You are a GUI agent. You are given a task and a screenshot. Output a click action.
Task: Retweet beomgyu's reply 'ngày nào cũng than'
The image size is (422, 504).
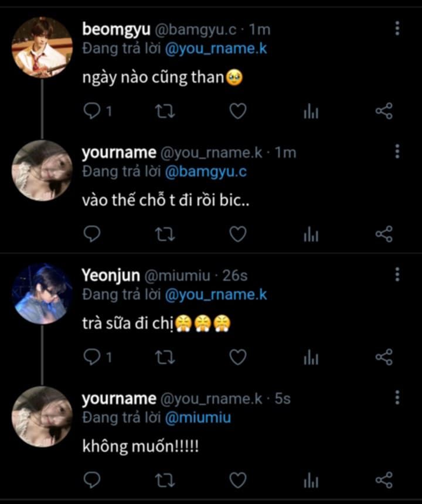(165, 111)
